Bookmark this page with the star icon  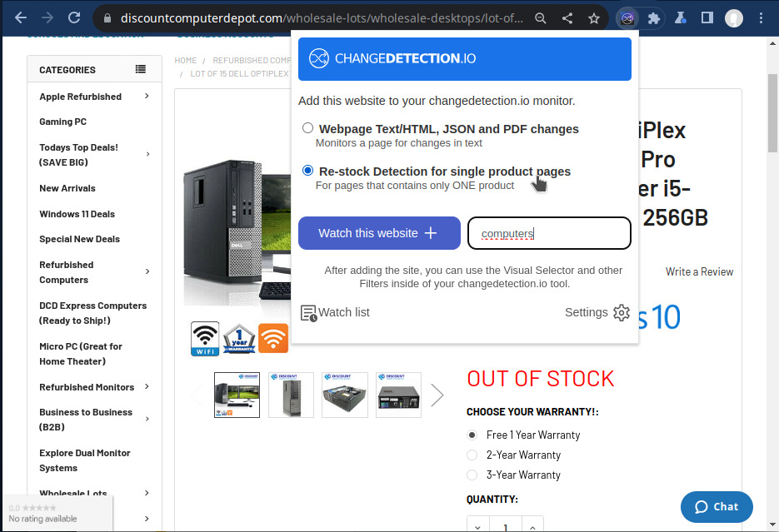[594, 18]
